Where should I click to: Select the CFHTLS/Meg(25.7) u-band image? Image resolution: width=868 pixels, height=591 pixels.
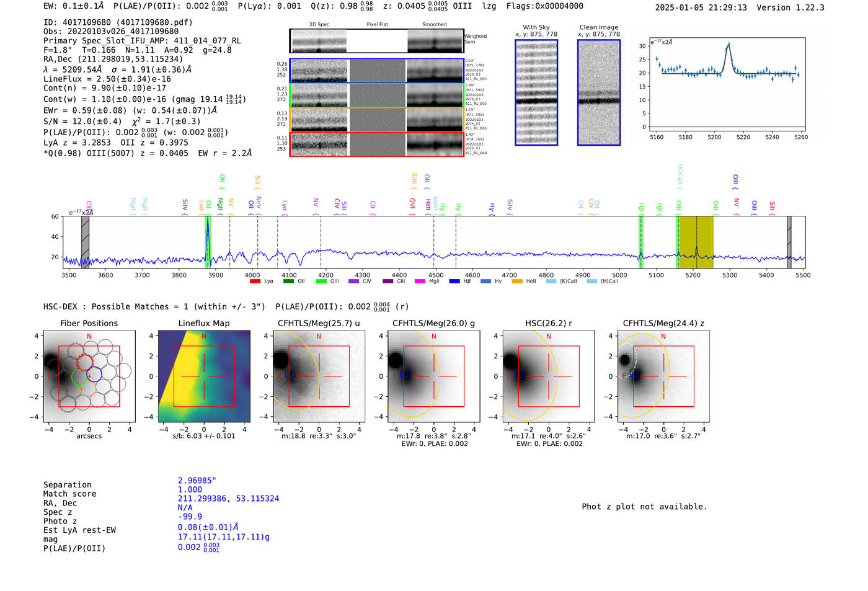click(x=319, y=376)
